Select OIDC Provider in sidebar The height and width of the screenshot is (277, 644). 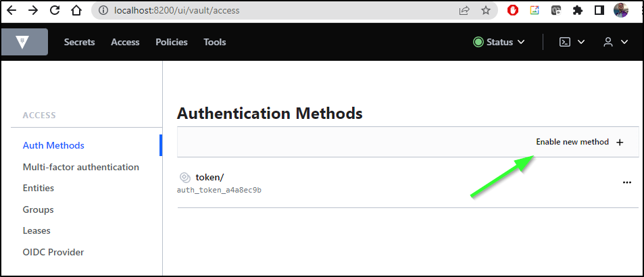tap(53, 252)
